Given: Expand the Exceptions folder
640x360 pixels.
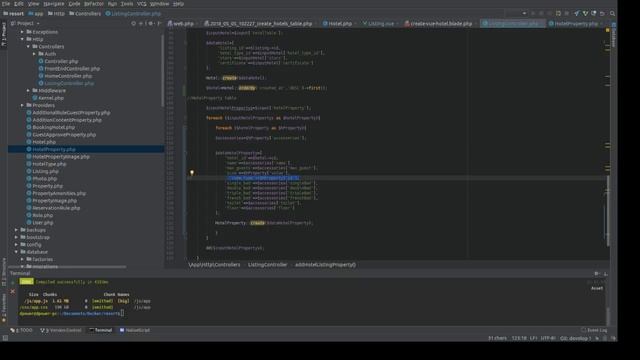Looking at the screenshot, I should coord(22,32).
